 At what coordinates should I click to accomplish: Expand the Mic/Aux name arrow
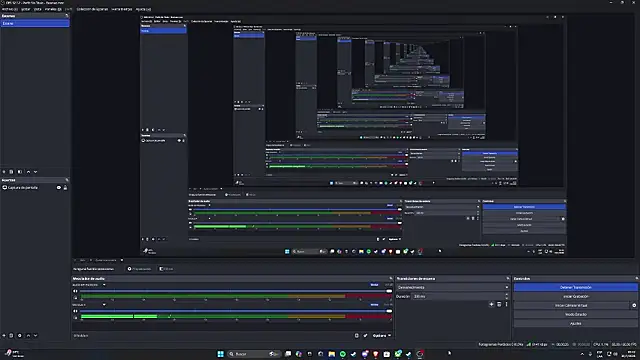pyautogui.click(x=104, y=304)
